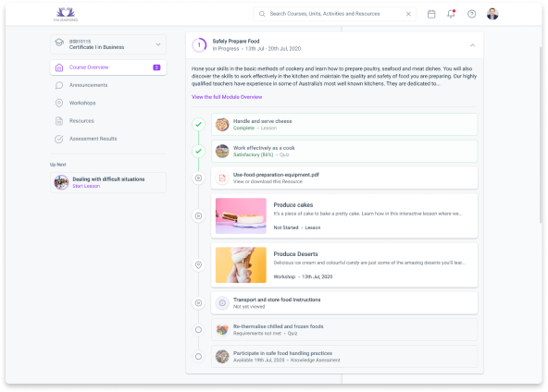Viewport: 548px width, 392px height.
Task: Click Start Lesson link under Up Next
Action: (86, 186)
